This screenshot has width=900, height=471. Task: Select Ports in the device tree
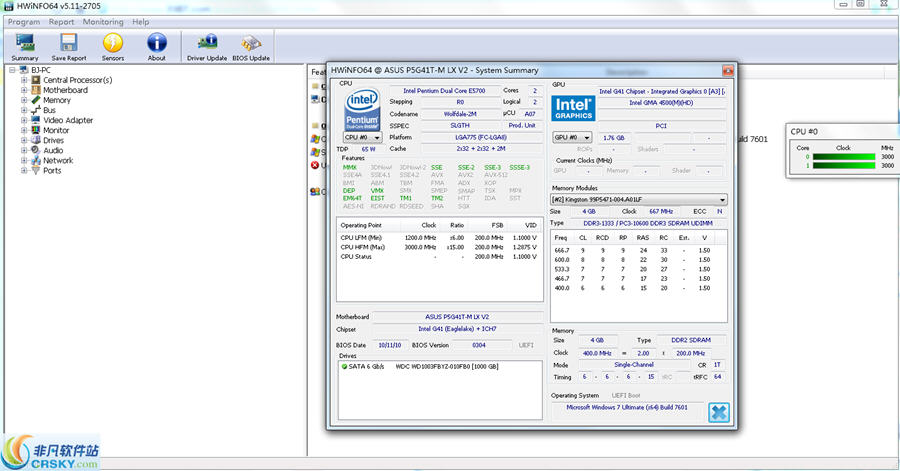pos(52,170)
